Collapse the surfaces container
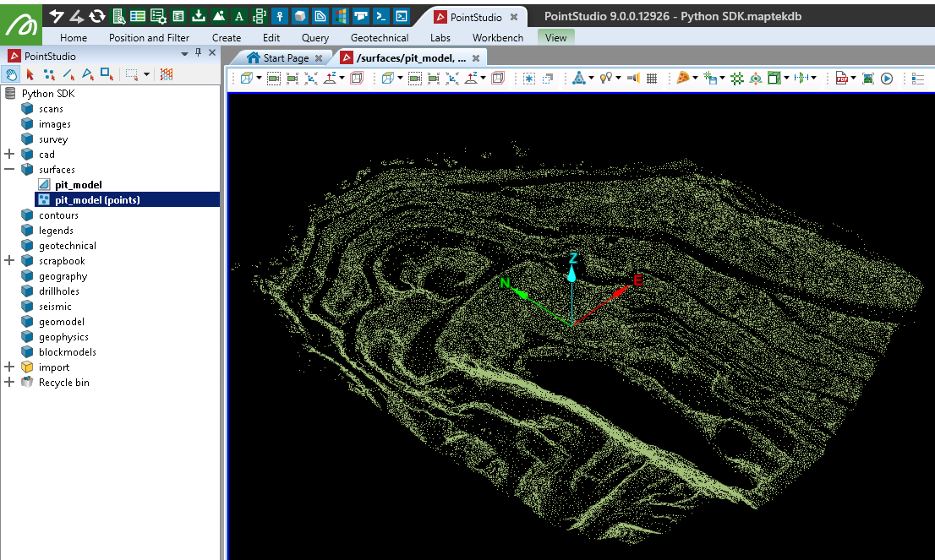935x560 pixels. [x=9, y=170]
